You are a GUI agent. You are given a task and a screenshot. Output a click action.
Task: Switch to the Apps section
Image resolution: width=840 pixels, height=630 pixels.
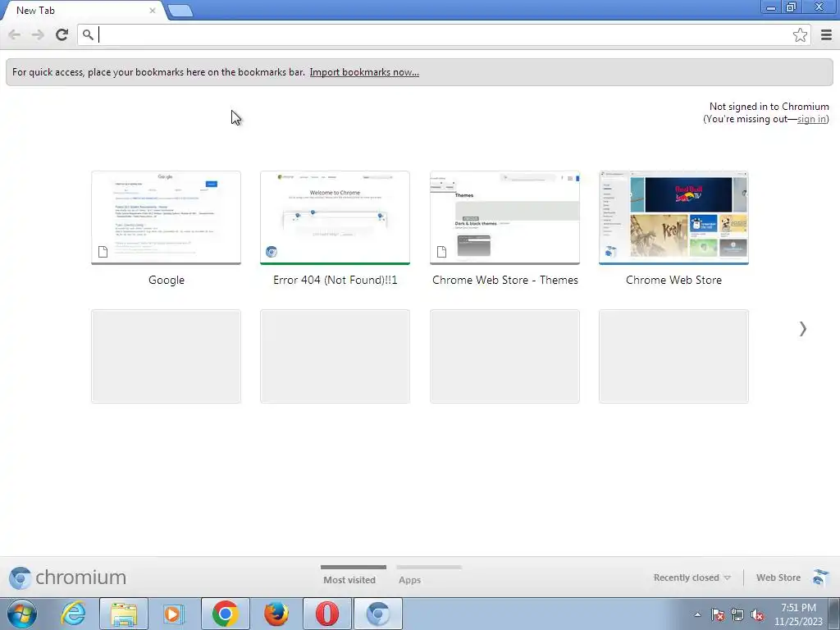(x=410, y=580)
